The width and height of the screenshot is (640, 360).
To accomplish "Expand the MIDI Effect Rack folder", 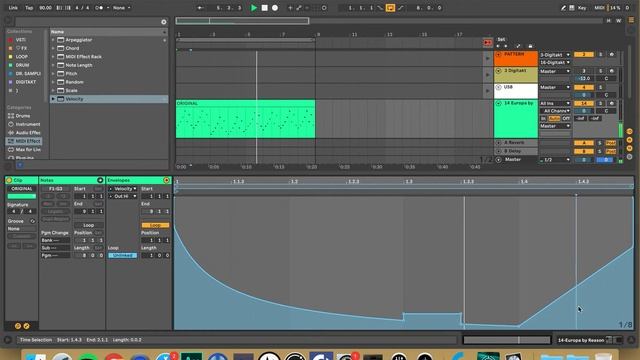I will (x=53, y=57).
